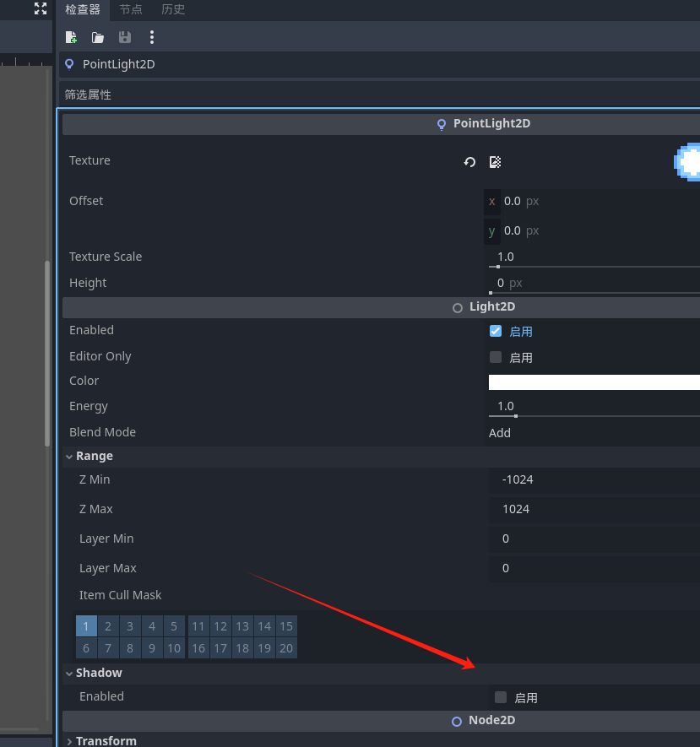Click the Offset x value field
This screenshot has width=700, height=747.
click(x=592, y=202)
